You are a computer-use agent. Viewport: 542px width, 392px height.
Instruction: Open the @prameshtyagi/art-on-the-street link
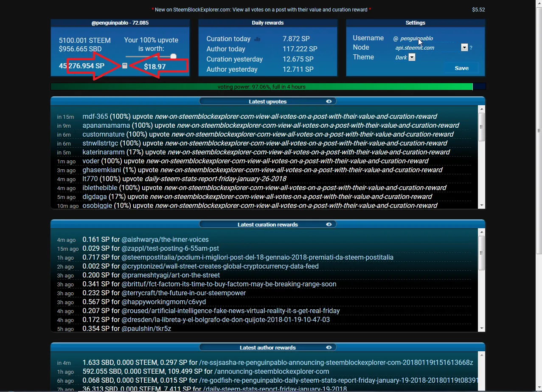coord(171,275)
